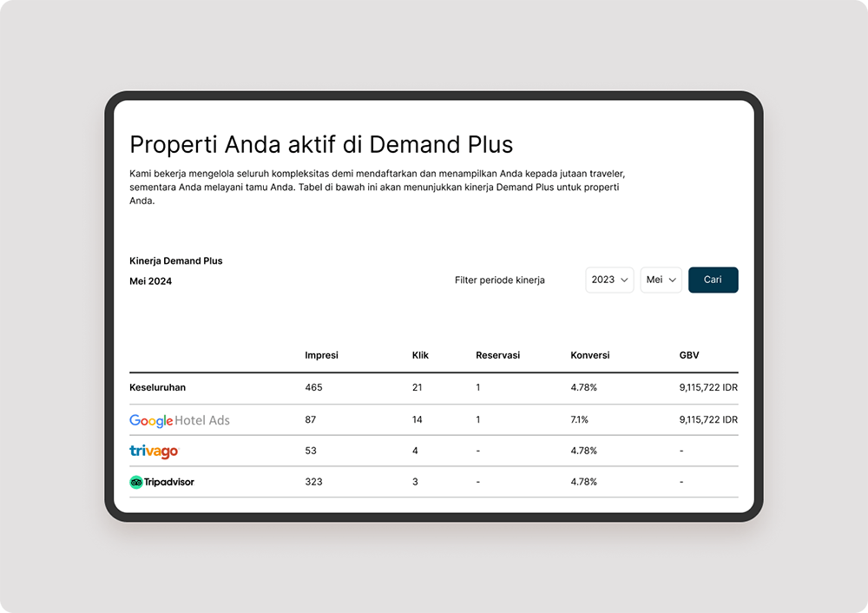Click the Keseluruhan row label
Viewport: 868px width, 613px height.
pyautogui.click(x=157, y=387)
